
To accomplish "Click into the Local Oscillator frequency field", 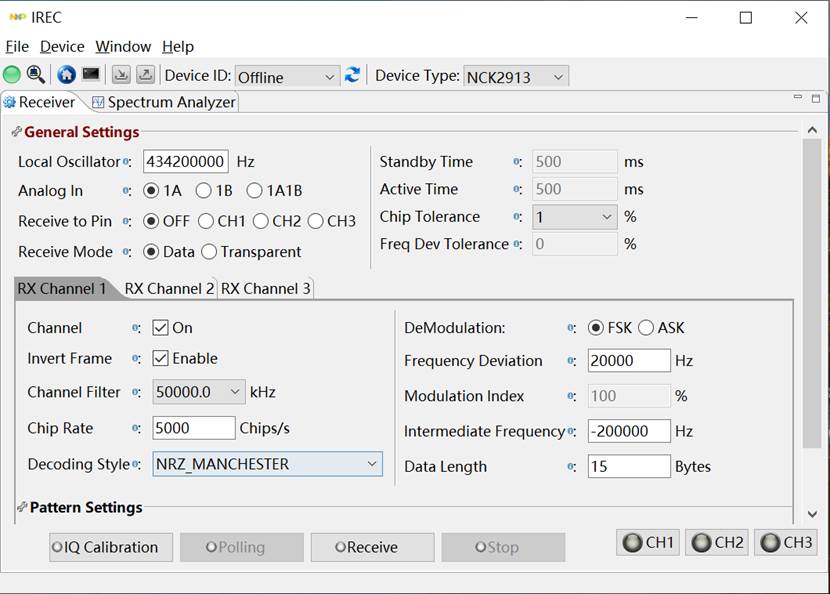I will 186,162.
